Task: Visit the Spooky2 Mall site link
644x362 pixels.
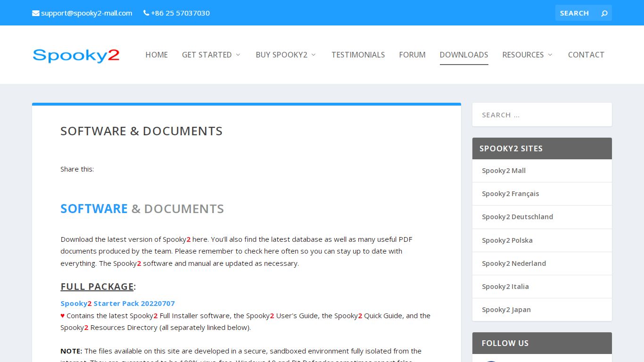Action: click(504, 171)
